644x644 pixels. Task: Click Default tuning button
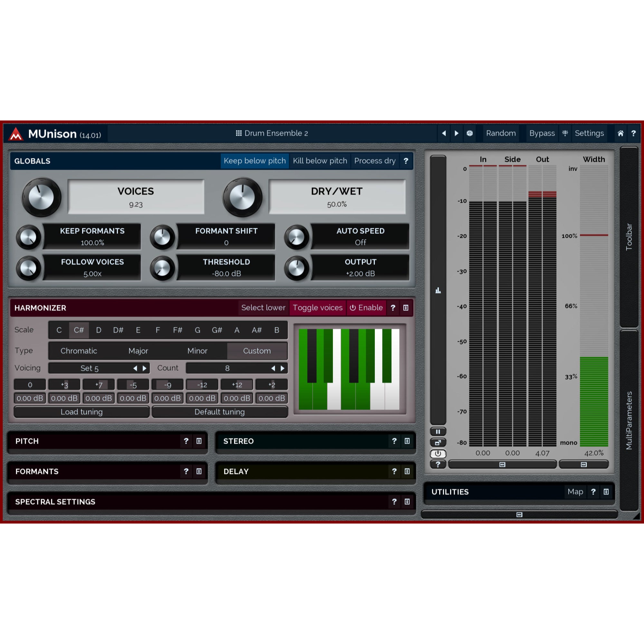[220, 412]
